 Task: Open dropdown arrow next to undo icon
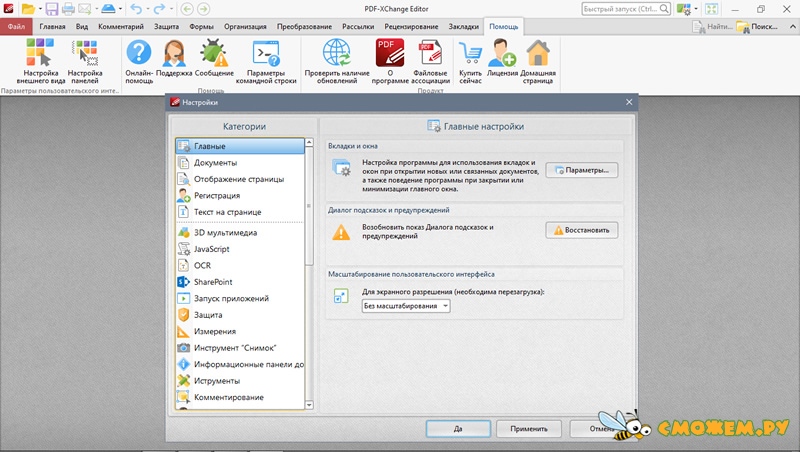click(147, 9)
